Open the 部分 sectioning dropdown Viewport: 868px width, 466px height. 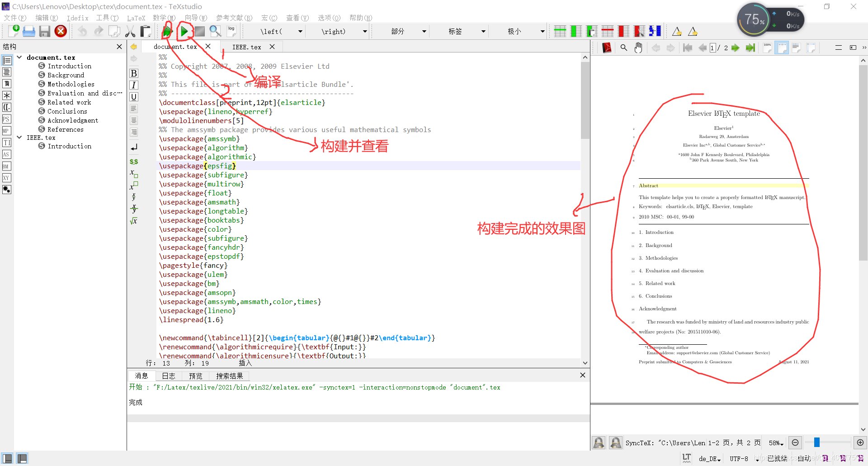pos(424,31)
